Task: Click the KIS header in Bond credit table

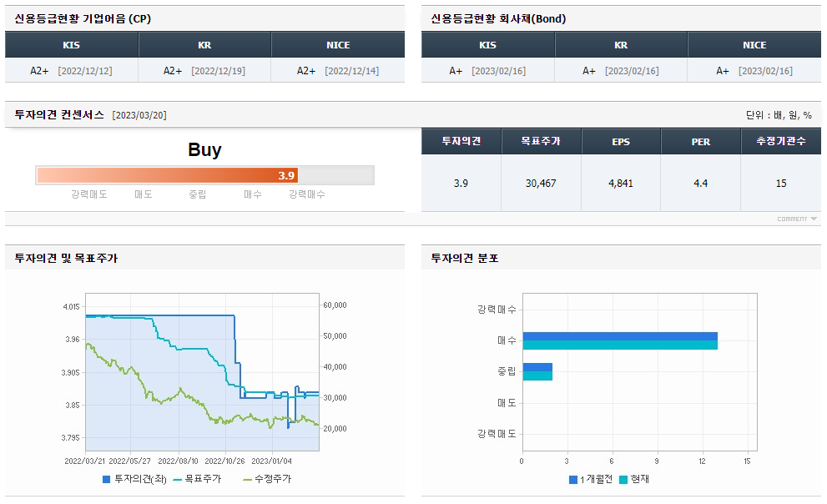Action: click(x=488, y=45)
